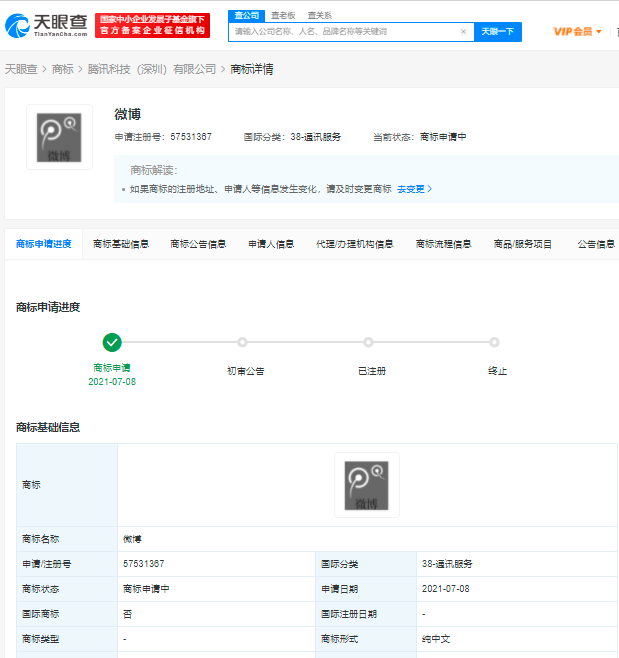This screenshot has height=658, width=619.
Task: Open the 腾讯科技（深圳）有限公司 breadcrumb link
Action: [151, 69]
